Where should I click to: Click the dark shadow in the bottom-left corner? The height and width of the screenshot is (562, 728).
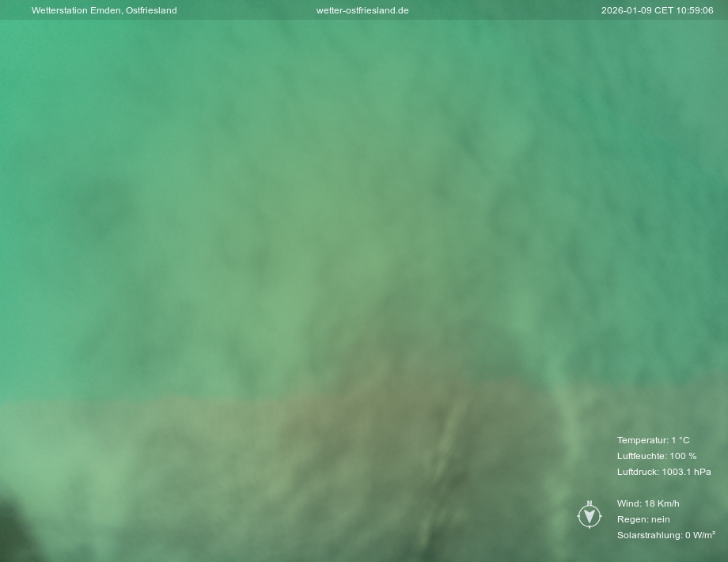pos(16,530)
